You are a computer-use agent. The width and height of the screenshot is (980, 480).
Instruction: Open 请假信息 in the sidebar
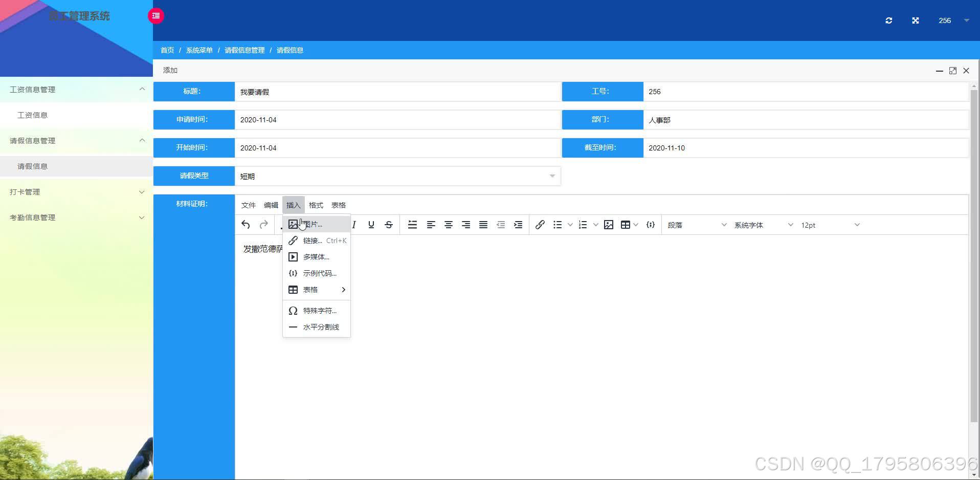click(77, 166)
